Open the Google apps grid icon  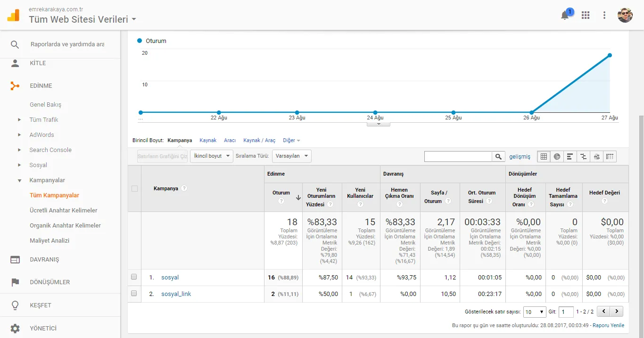585,15
